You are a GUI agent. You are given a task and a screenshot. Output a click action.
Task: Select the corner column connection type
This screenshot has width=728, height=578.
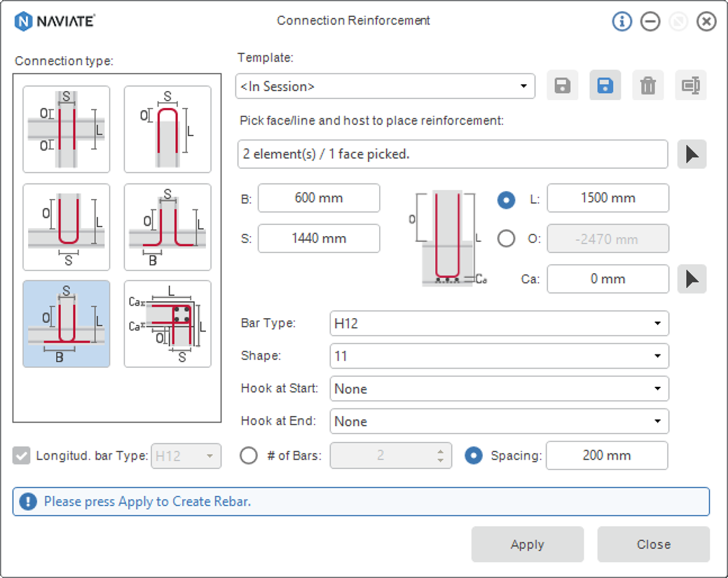coord(167,322)
